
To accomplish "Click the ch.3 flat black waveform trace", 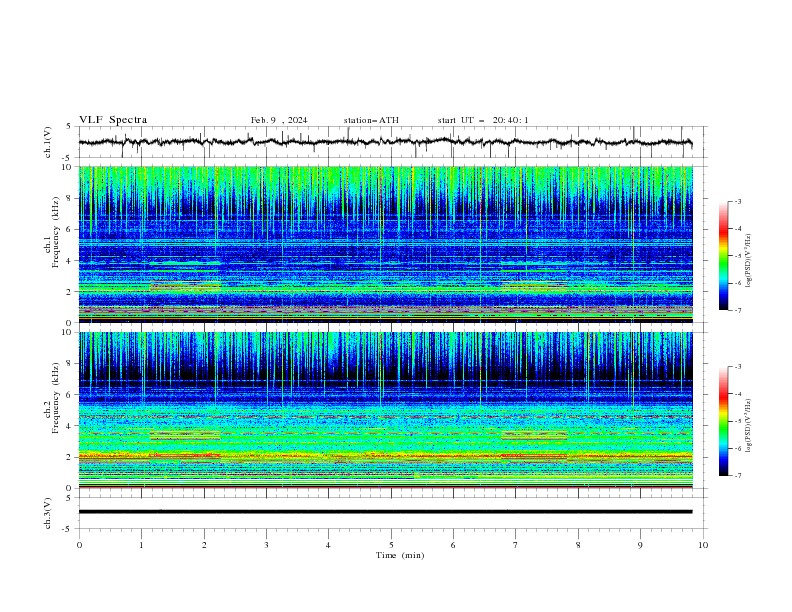I will coord(385,512).
